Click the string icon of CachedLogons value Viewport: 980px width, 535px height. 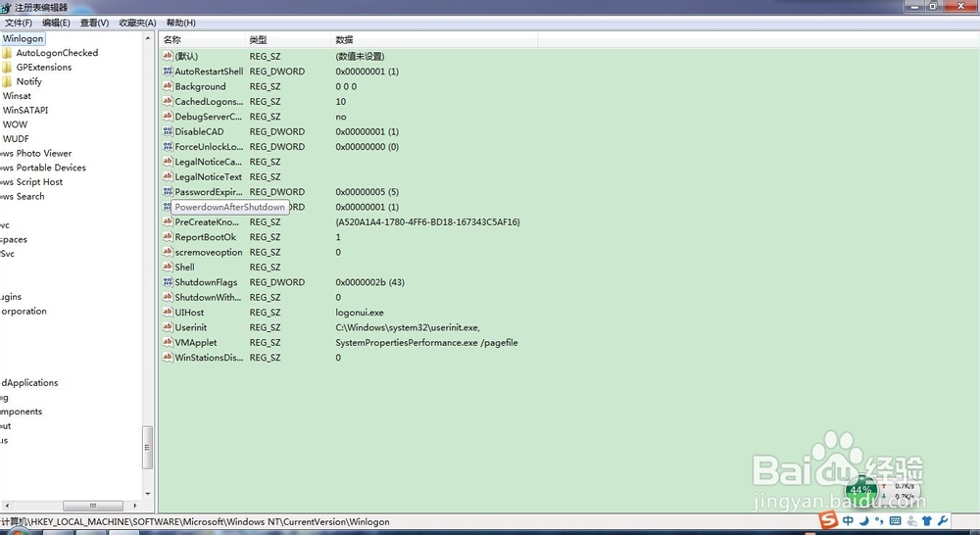tap(167, 101)
